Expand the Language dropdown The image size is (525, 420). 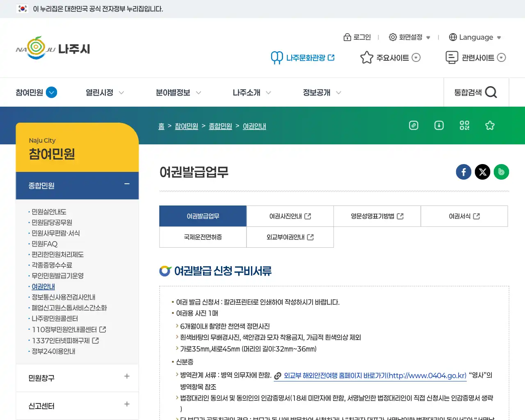coord(475,37)
